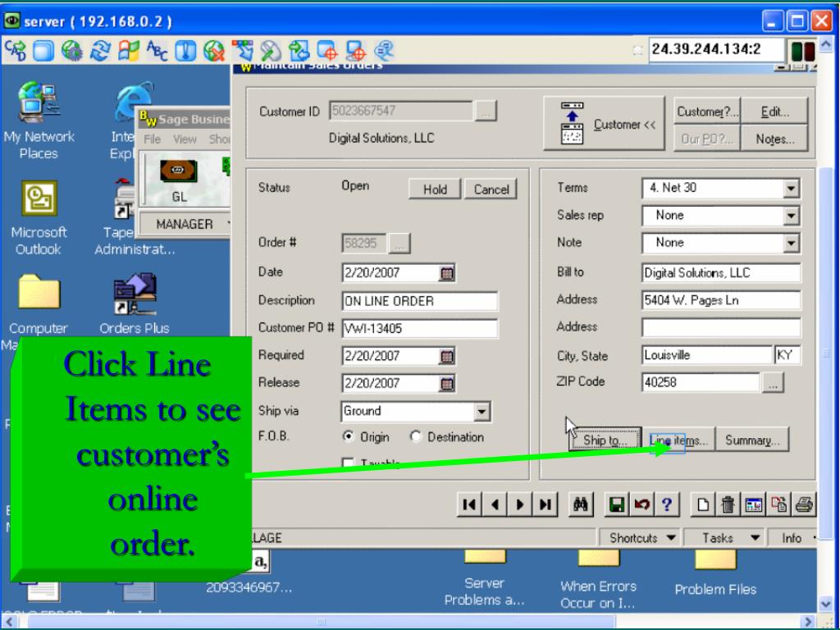840x630 pixels.
Task: Open Line items... for the order
Action: (x=678, y=440)
